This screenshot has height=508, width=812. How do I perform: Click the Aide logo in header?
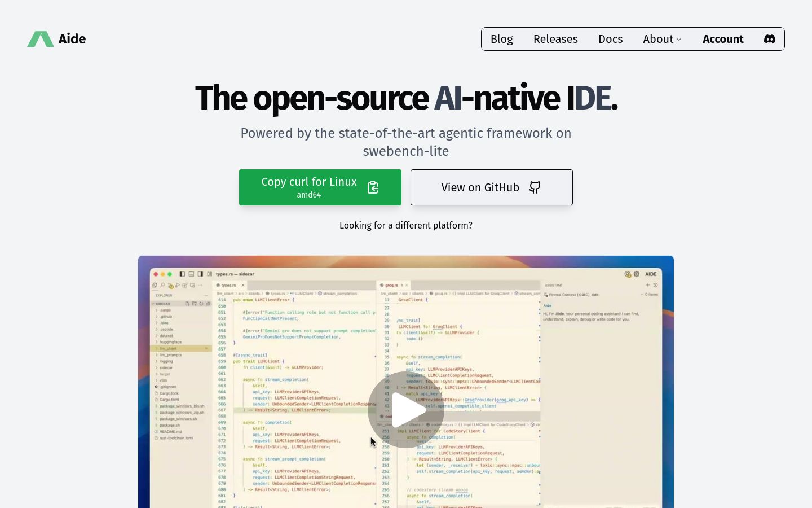[56, 39]
